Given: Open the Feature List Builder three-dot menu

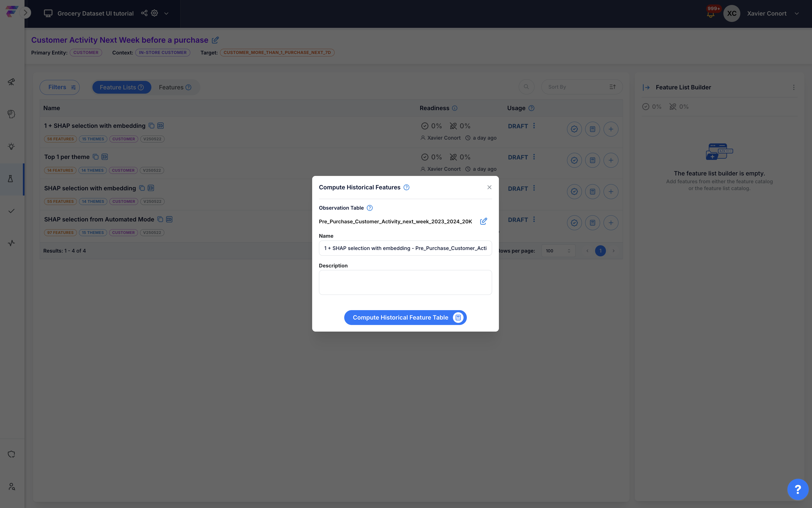Looking at the screenshot, I should 794,87.
